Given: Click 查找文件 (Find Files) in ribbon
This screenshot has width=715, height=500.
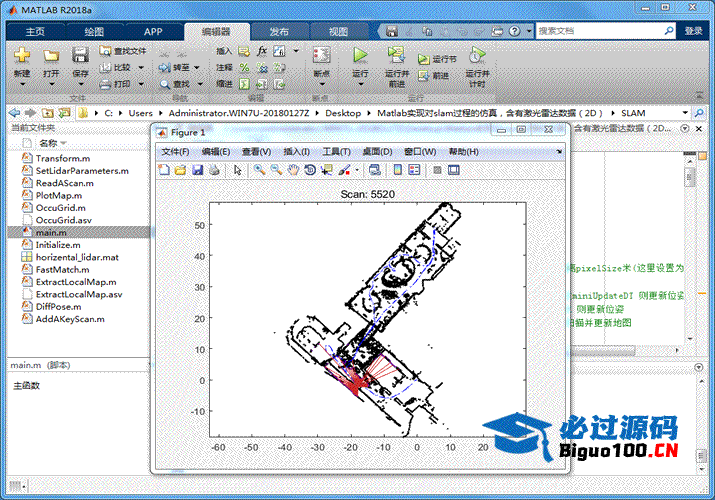Looking at the screenshot, I should (x=123, y=51).
